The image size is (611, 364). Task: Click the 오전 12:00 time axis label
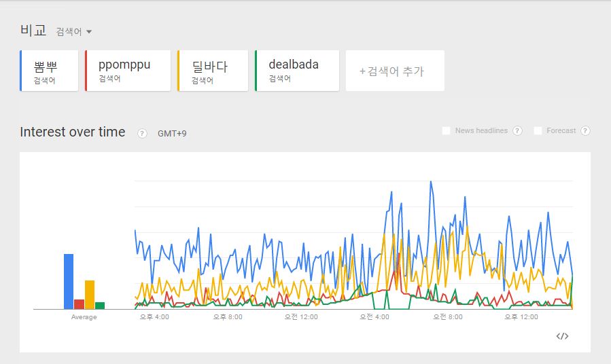point(301,317)
